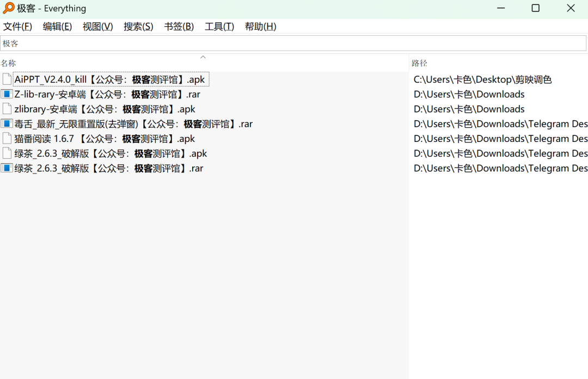Select 猫番阅读 1.6.7 apk file name
Screen dimensions: 588x379
pyautogui.click(x=105, y=139)
